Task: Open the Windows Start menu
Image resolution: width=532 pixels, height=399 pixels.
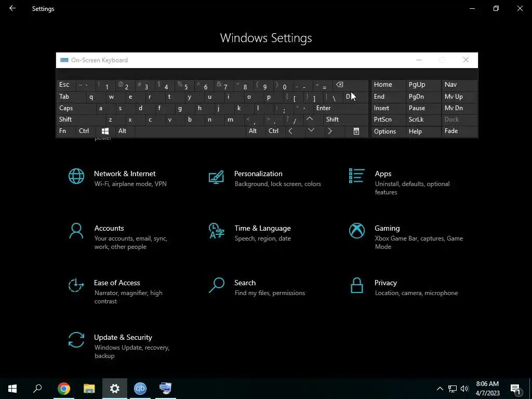Action: pos(12,389)
